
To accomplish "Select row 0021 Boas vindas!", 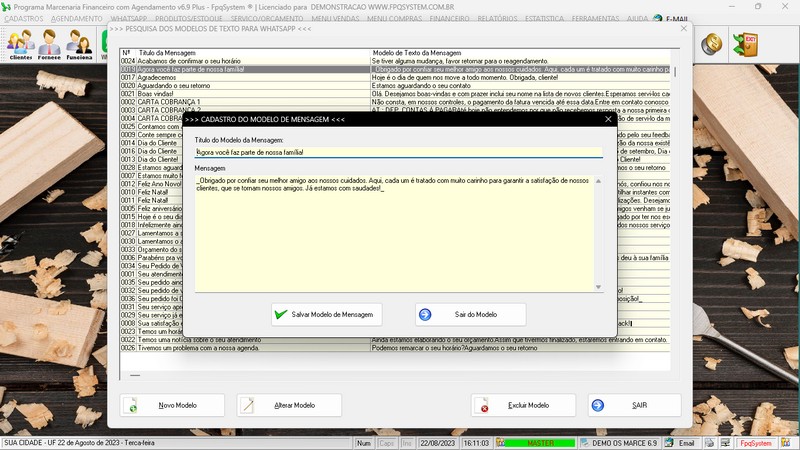I will tap(395, 93).
